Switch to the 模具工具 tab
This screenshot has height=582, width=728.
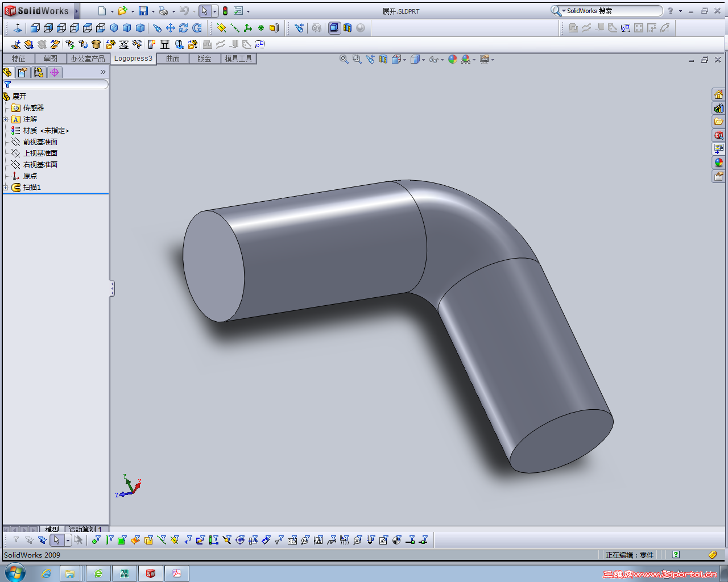click(238, 59)
